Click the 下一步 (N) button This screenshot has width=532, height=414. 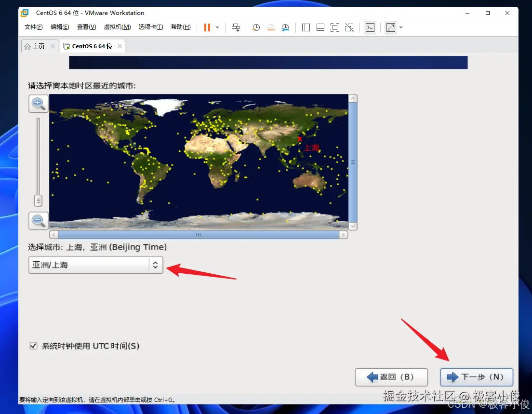point(477,377)
